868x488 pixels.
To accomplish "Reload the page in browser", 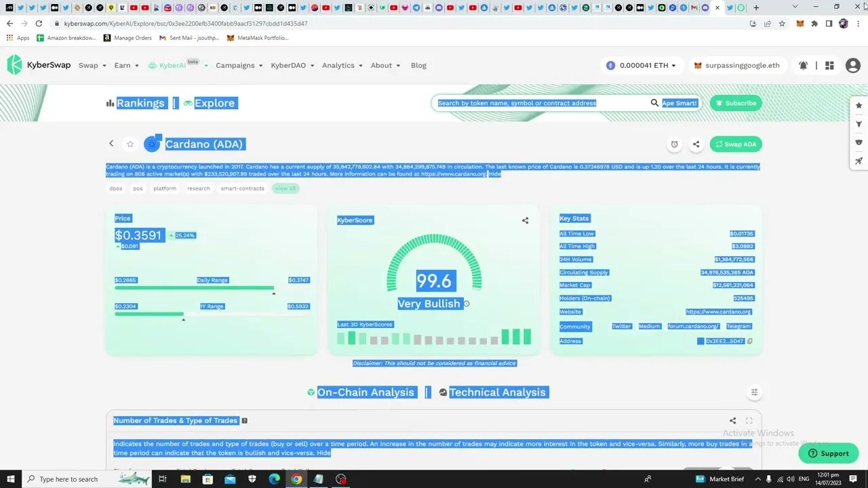I will click(x=39, y=23).
